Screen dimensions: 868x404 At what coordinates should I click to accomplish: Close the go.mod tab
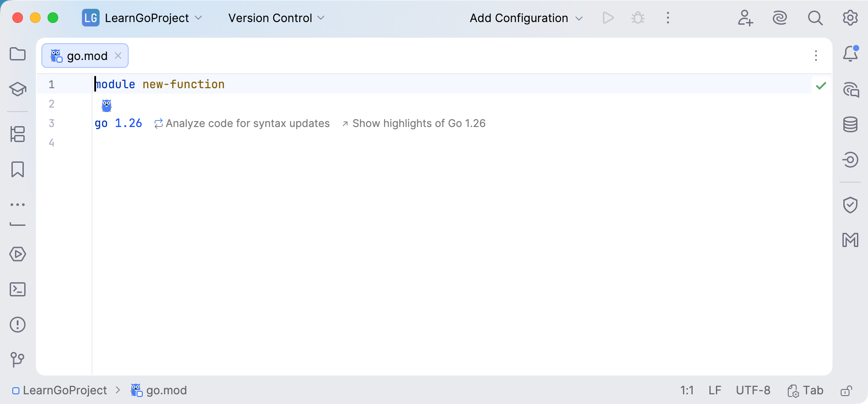coord(118,56)
